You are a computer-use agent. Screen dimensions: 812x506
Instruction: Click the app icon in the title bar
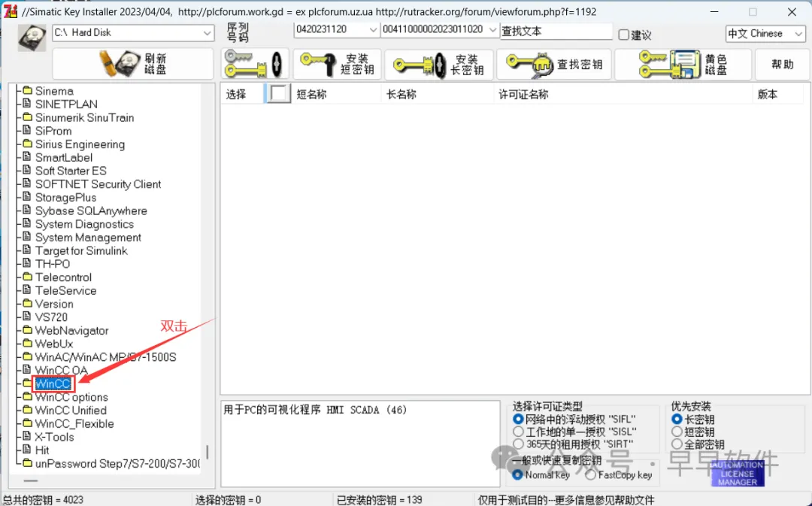tap(11, 11)
